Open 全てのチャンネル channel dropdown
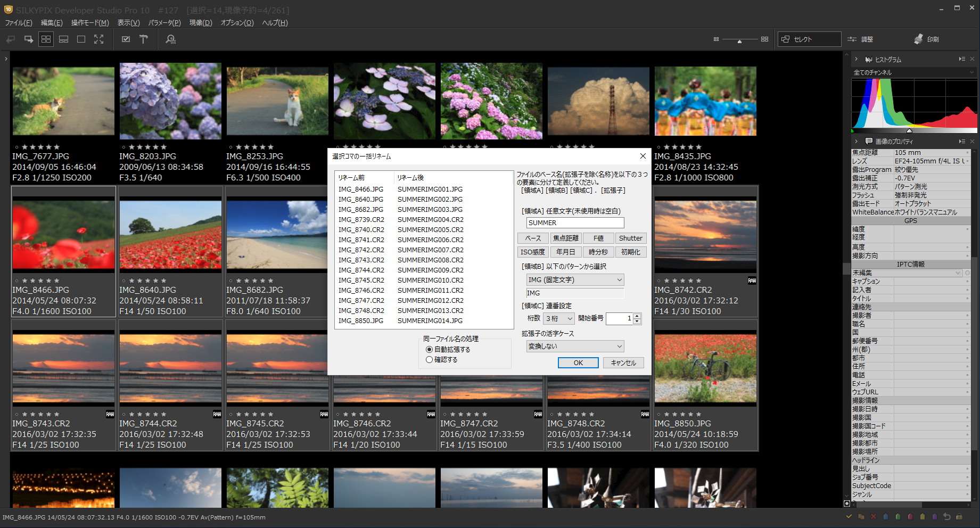 click(913, 72)
